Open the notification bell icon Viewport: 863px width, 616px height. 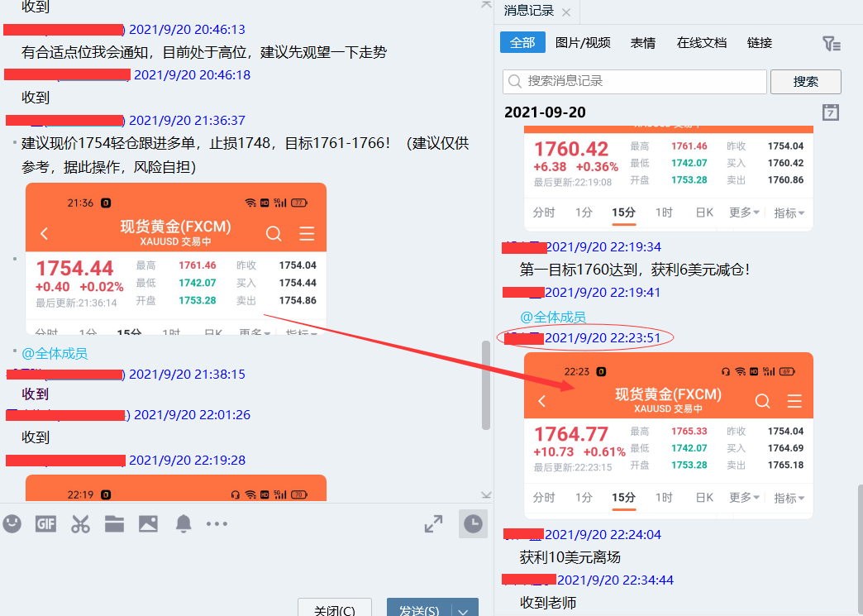pyautogui.click(x=181, y=523)
